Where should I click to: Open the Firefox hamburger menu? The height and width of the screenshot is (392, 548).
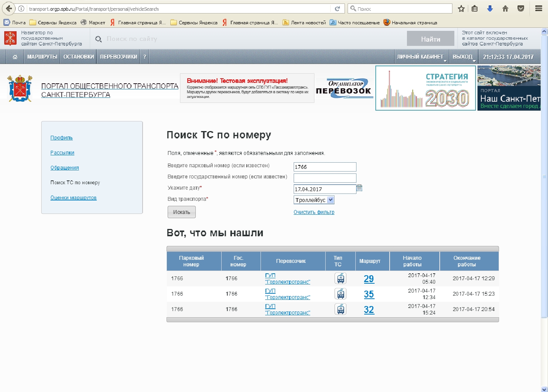click(539, 8)
